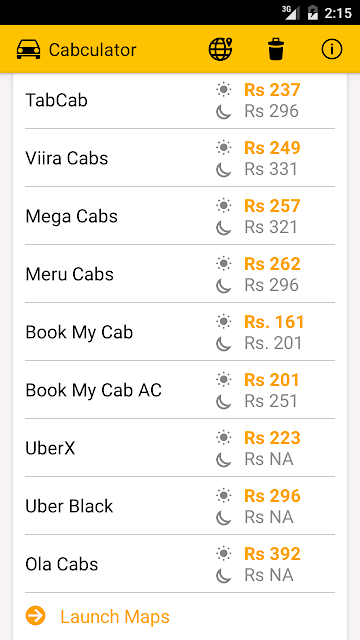Tap the sun icon beside TabCab fare
360x640 pixels.
click(x=224, y=89)
